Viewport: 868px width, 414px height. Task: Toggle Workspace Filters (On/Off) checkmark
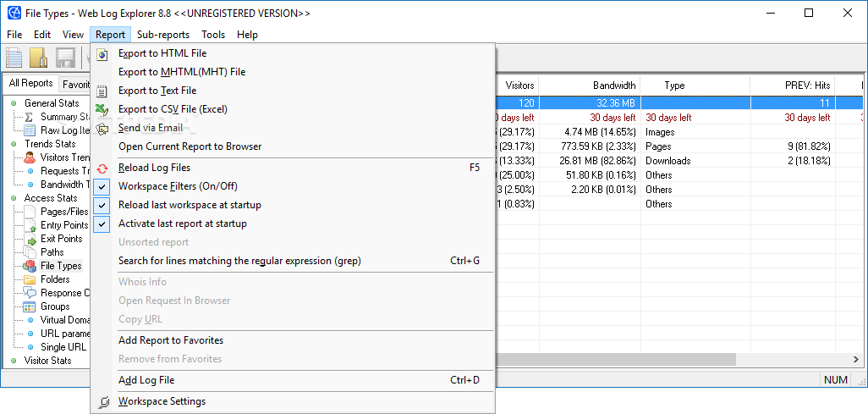(102, 187)
